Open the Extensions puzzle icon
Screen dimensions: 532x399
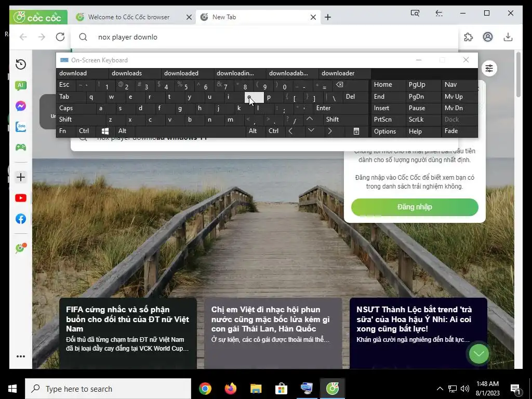click(468, 37)
